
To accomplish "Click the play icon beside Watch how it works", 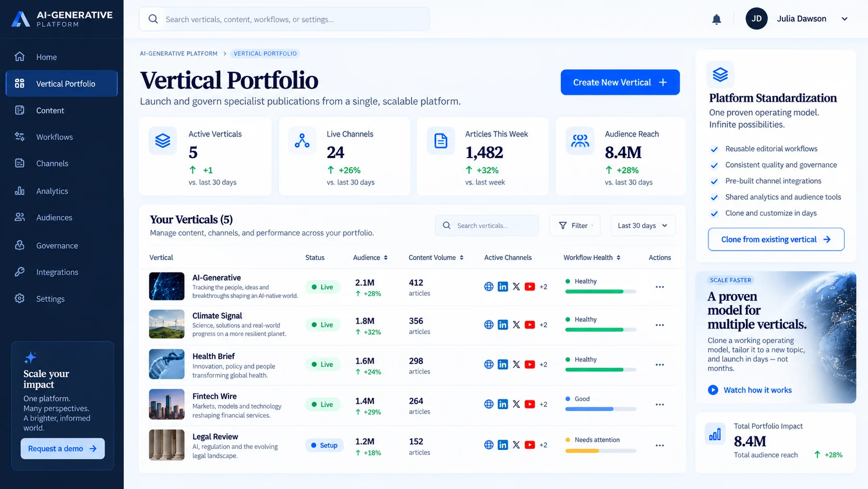I will [713, 390].
